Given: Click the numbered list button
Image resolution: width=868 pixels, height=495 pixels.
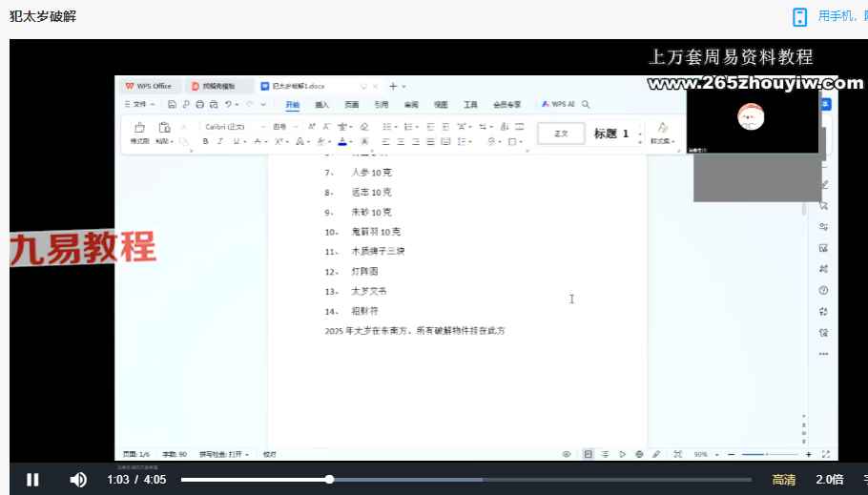Looking at the screenshot, I should pos(408,127).
